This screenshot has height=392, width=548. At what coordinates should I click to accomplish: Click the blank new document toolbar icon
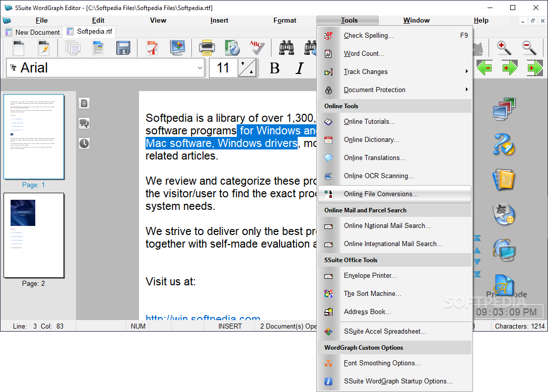(19, 48)
